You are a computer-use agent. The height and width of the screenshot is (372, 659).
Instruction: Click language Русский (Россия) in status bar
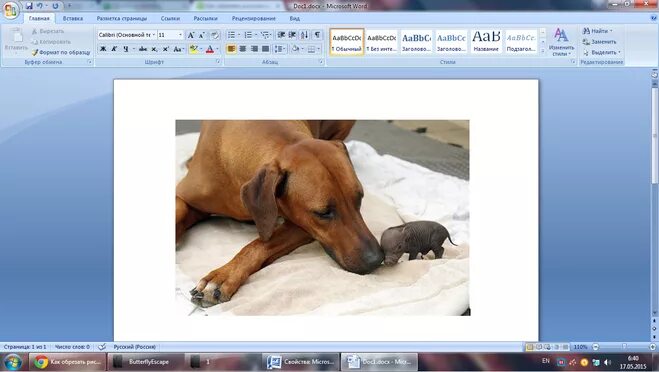point(134,347)
